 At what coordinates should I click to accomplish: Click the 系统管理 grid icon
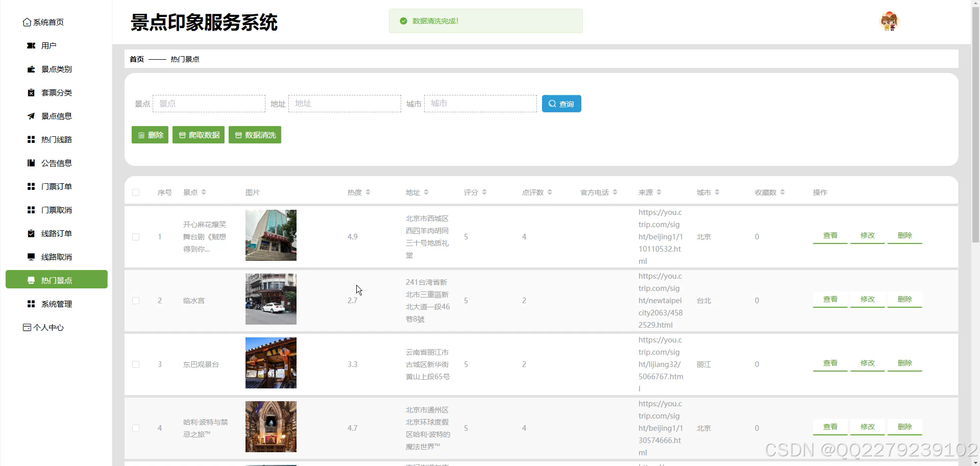pyautogui.click(x=31, y=304)
